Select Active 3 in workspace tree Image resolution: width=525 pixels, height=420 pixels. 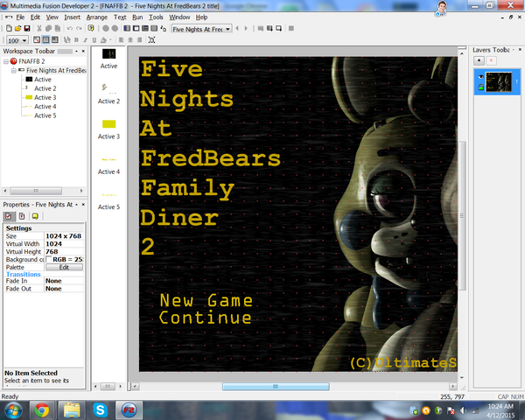[45, 97]
